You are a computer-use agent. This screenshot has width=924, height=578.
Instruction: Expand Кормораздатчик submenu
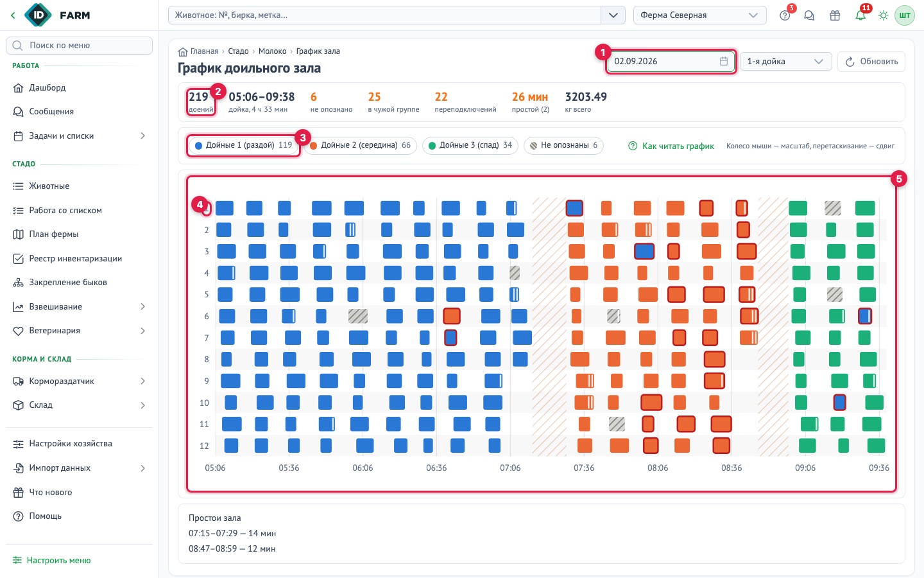click(x=142, y=381)
